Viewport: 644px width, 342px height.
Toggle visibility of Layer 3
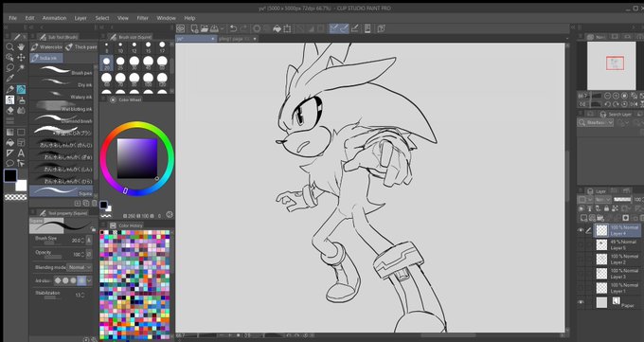pos(581,274)
